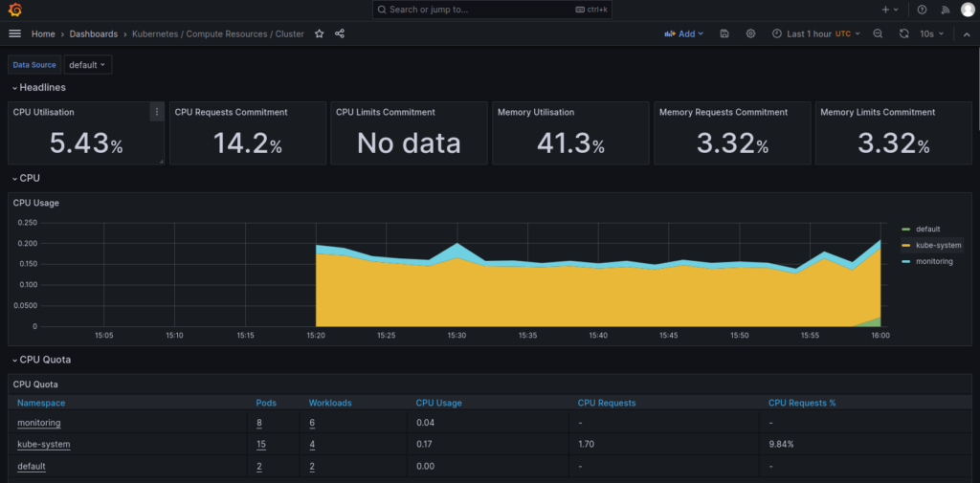
Task: Collapse the Headlines row
Action: click(42, 87)
